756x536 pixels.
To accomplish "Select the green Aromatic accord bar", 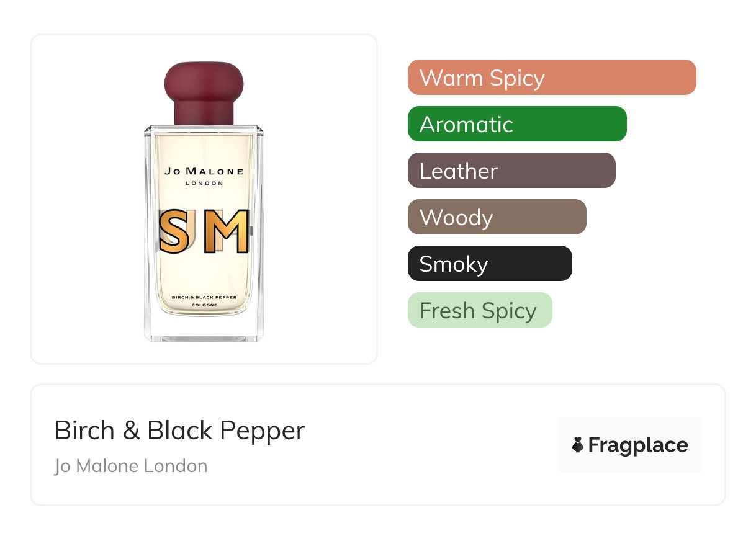I will [x=516, y=124].
